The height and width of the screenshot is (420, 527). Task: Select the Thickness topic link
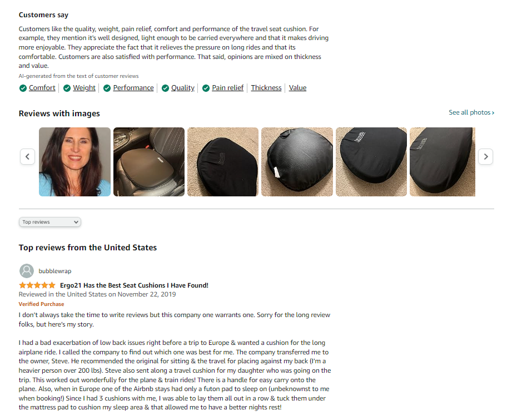pyautogui.click(x=266, y=88)
